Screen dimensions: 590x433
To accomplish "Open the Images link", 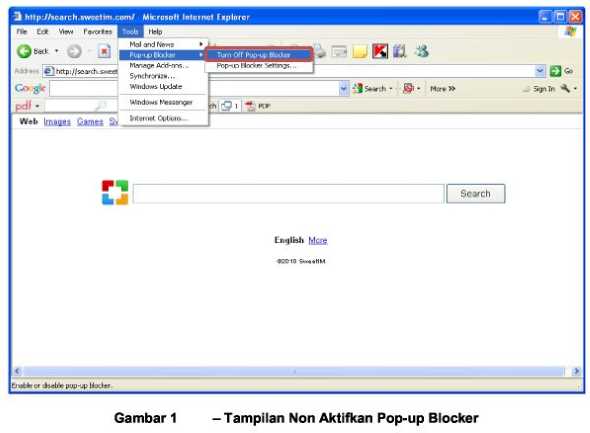I will pos(57,122).
